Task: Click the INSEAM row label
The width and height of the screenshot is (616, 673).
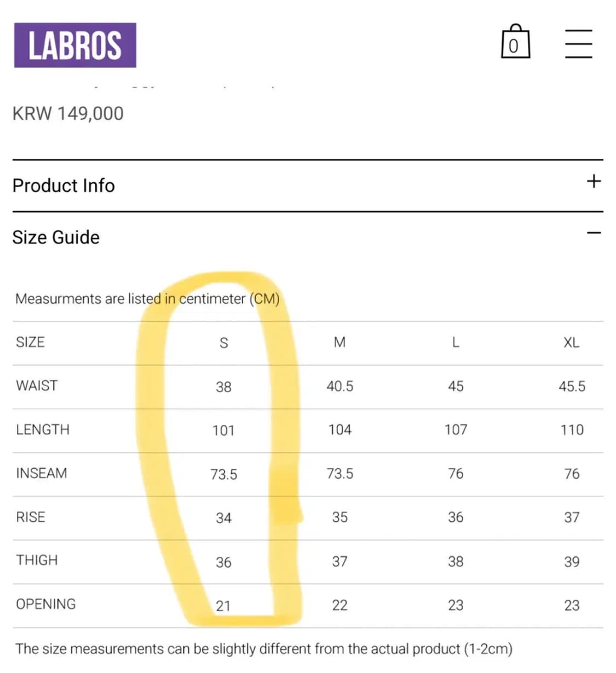Action: tap(42, 473)
